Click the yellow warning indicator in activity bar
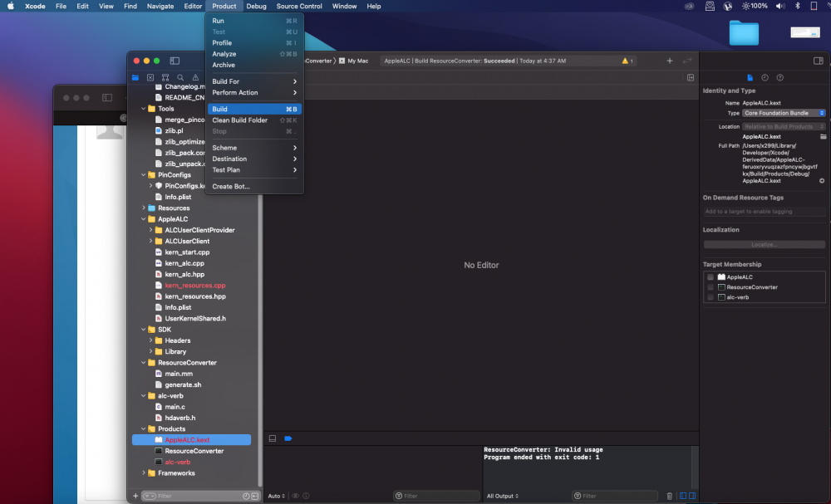Screen dimensions: 831x504 (627, 61)
